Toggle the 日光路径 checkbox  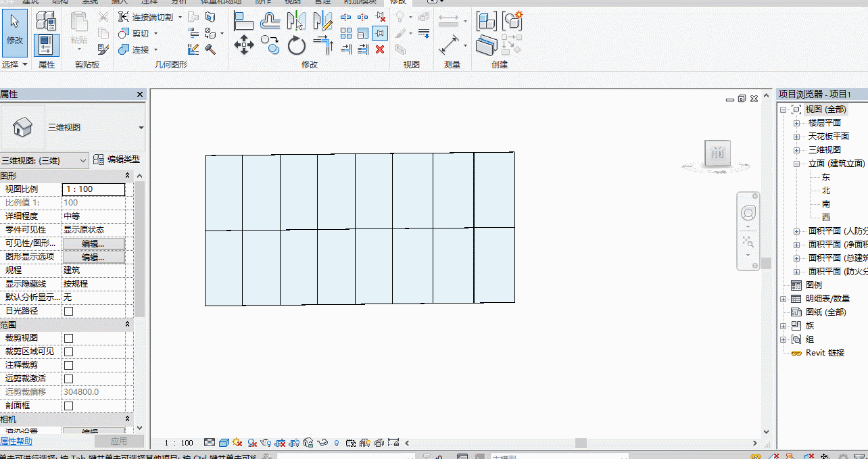pos(68,311)
